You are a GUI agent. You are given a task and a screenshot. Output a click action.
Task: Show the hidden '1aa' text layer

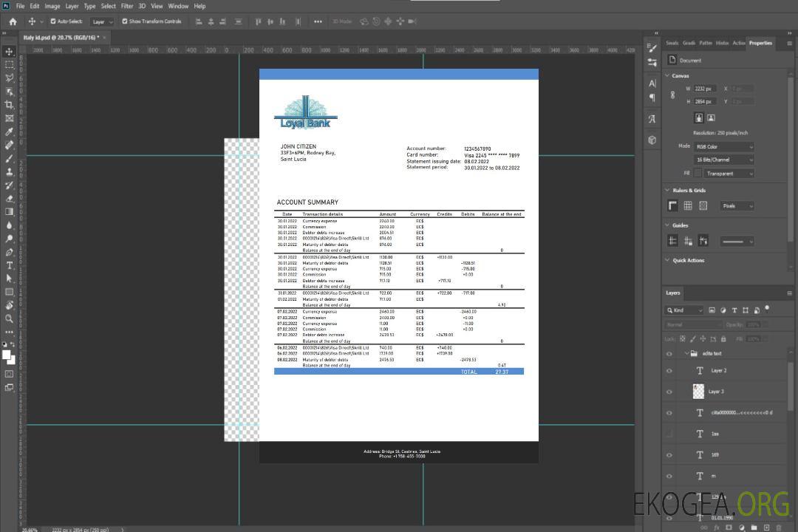click(669, 434)
